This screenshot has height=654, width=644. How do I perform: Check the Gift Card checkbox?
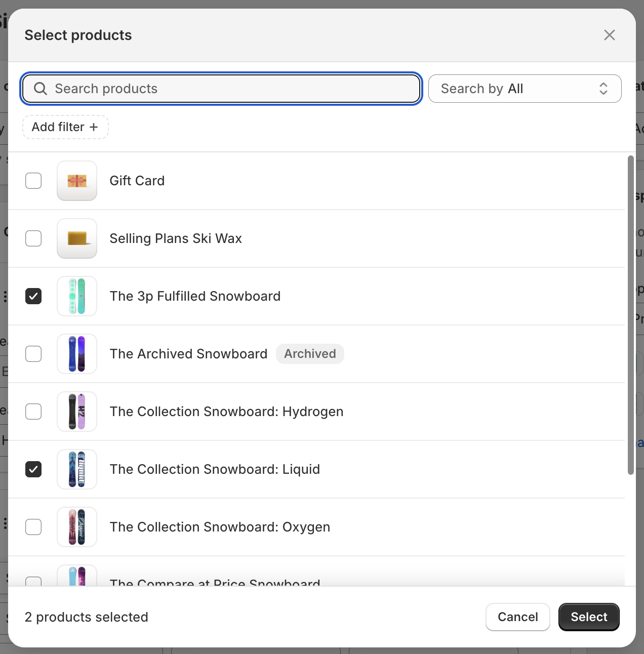click(x=33, y=181)
